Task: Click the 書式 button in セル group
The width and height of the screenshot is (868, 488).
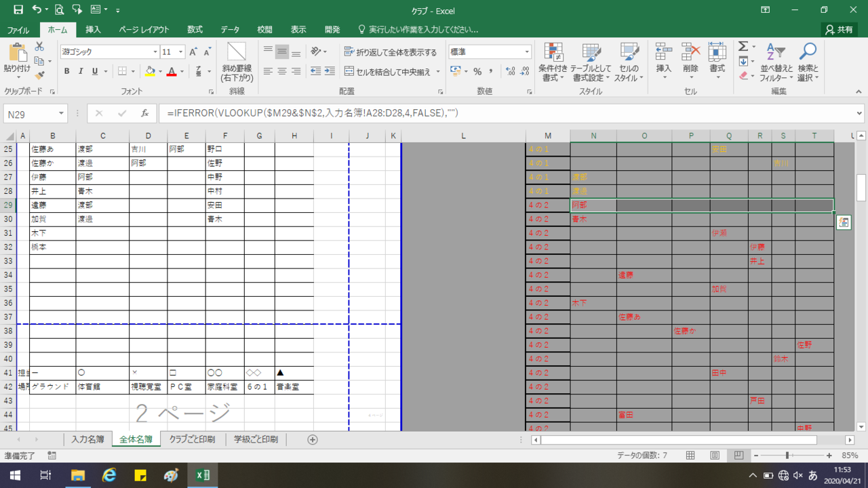Action: coord(717,62)
